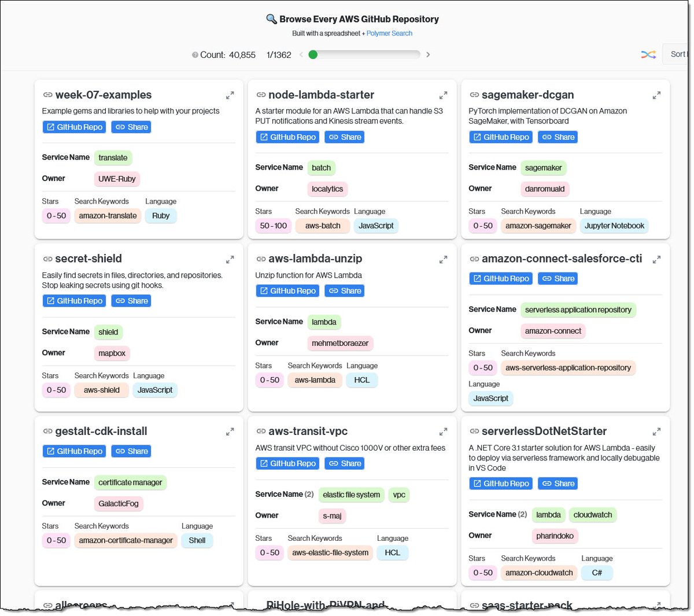The height and width of the screenshot is (616, 694).
Task: Click link icon beside node-lambda-starter title
Action: 261,95
